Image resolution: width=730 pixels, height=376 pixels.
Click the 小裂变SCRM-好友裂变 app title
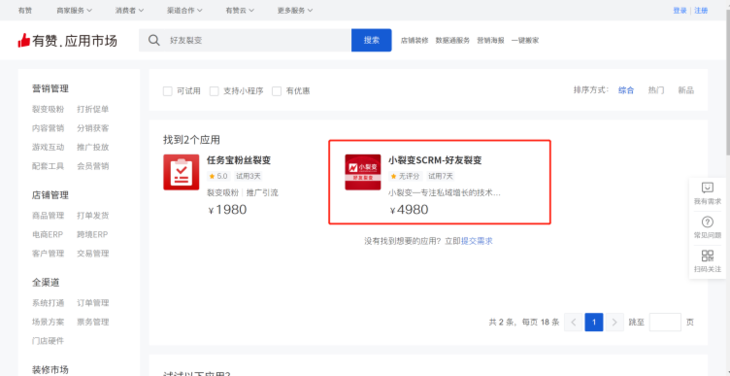pos(435,160)
